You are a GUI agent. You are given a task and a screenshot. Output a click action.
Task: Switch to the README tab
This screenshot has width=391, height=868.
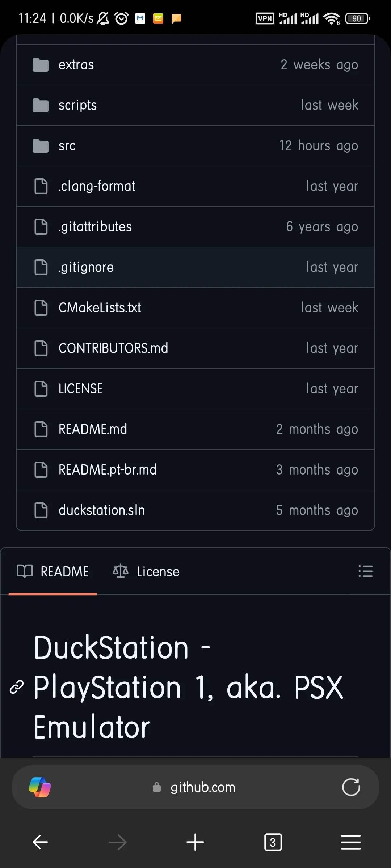coord(53,571)
